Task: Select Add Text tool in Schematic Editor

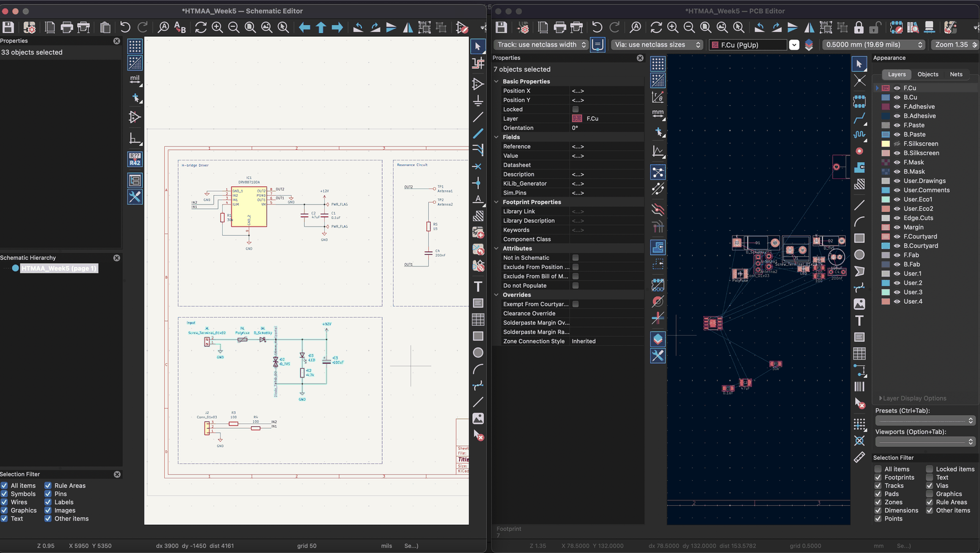Action: 478,287
